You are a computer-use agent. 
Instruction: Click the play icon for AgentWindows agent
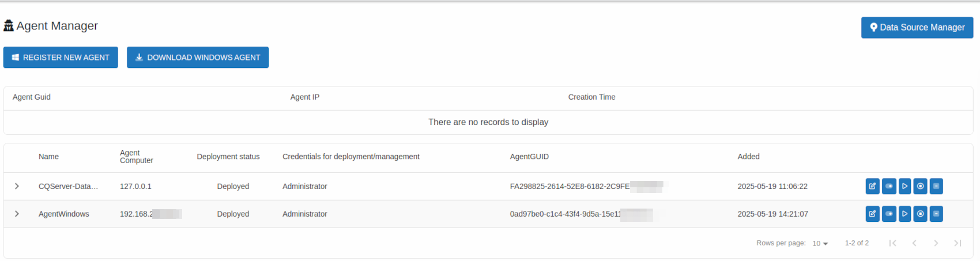pyautogui.click(x=904, y=214)
